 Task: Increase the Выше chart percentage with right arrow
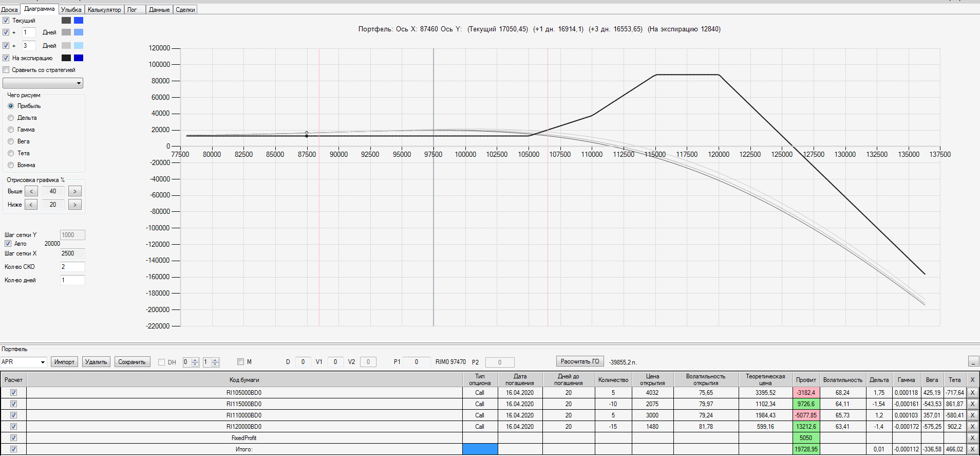pyautogui.click(x=75, y=191)
